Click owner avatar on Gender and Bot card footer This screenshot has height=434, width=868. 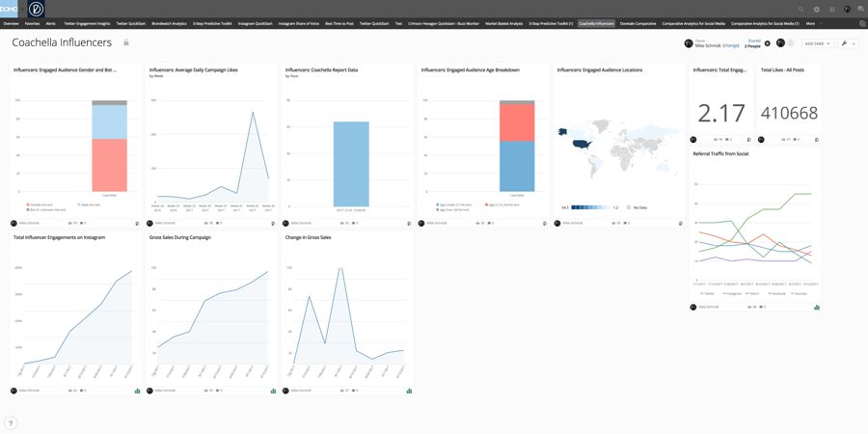14,223
